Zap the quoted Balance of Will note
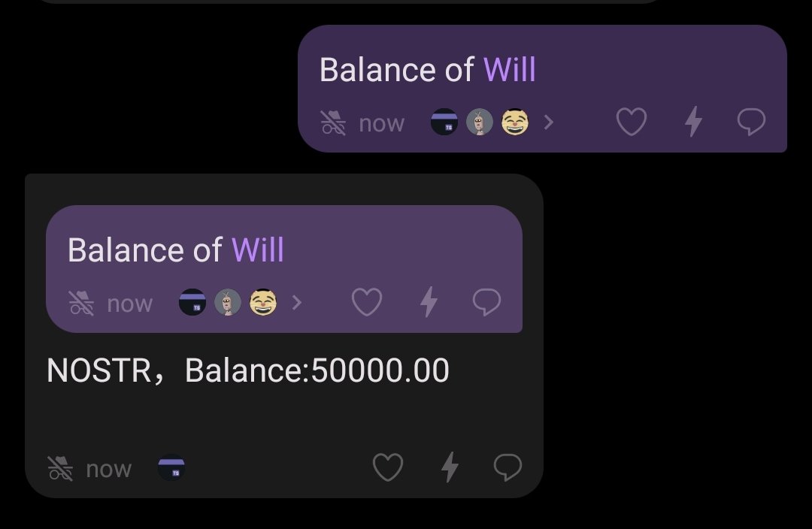The height and width of the screenshot is (529, 812). 429,301
